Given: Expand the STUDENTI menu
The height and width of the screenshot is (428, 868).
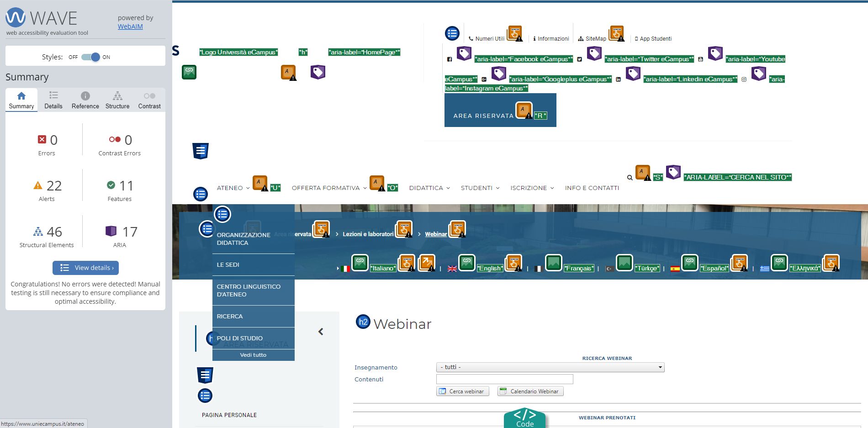Looking at the screenshot, I should point(480,188).
